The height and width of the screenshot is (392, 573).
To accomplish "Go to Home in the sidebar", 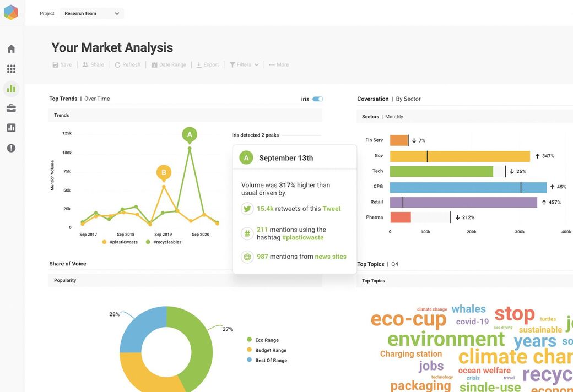I will click(12, 48).
